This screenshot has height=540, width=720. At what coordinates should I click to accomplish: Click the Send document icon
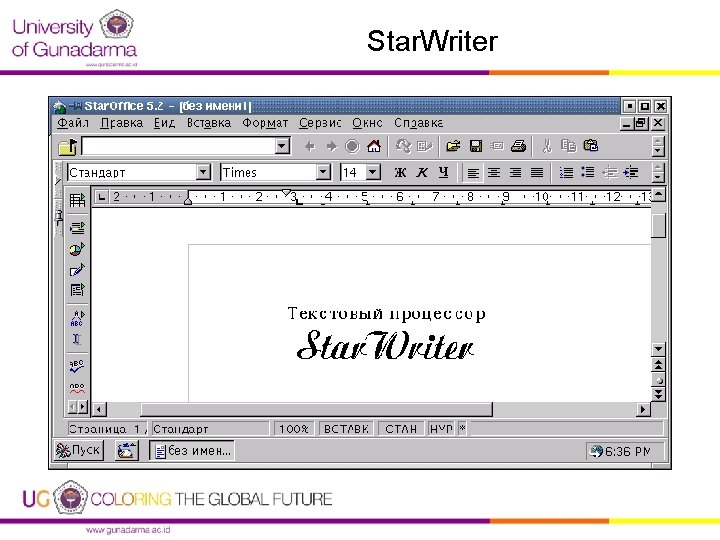coord(497,146)
